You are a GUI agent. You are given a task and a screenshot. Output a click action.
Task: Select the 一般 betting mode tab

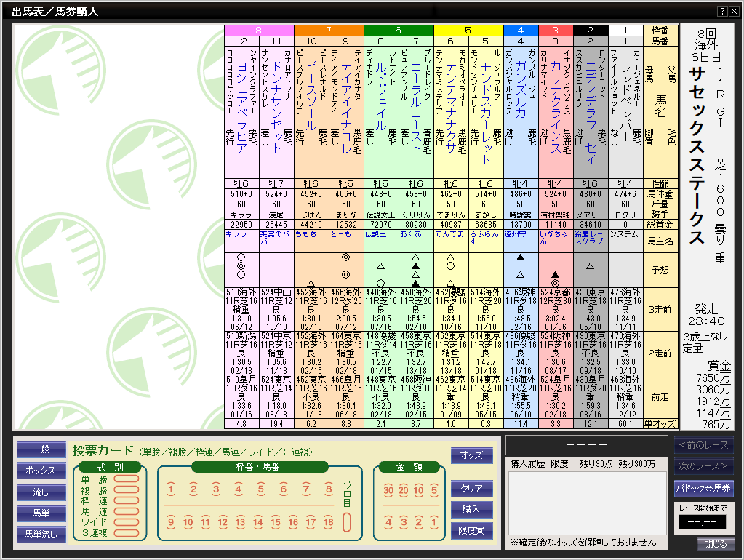41,449
